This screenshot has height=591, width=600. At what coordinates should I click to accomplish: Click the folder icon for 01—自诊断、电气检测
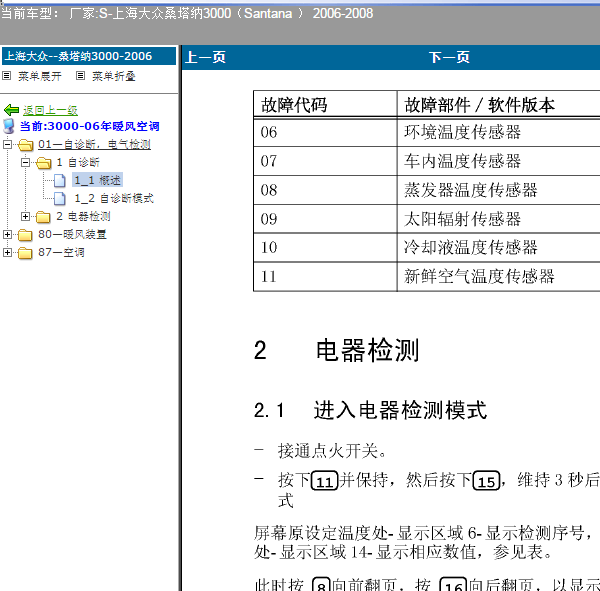(26, 145)
